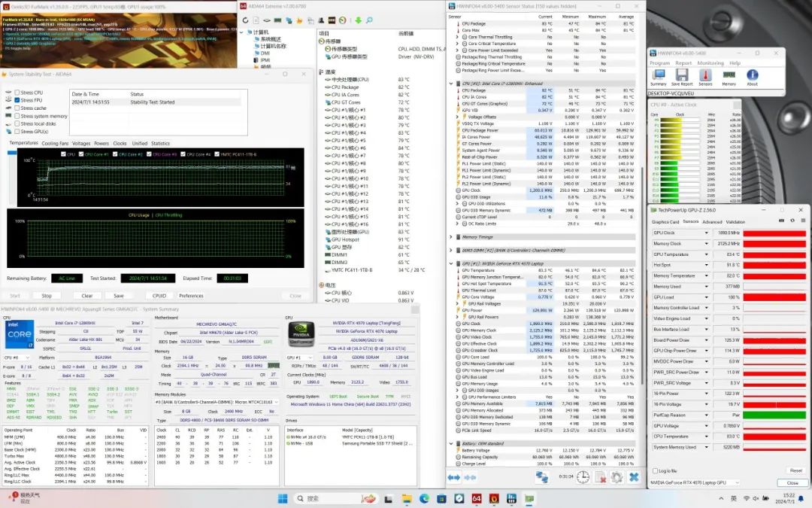The image size is (812, 508).
Task: Open the Program menu in HWiNFO64
Action: 659,62
